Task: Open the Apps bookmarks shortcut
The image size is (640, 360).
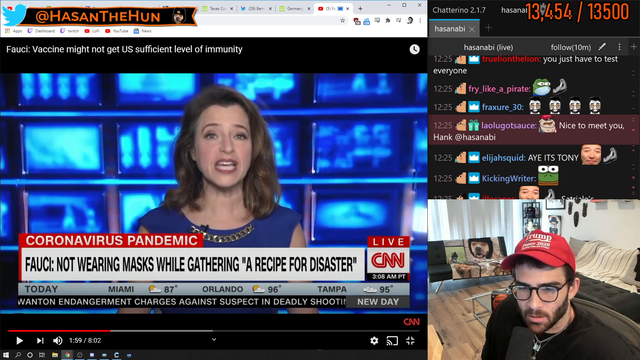Action: (x=14, y=31)
